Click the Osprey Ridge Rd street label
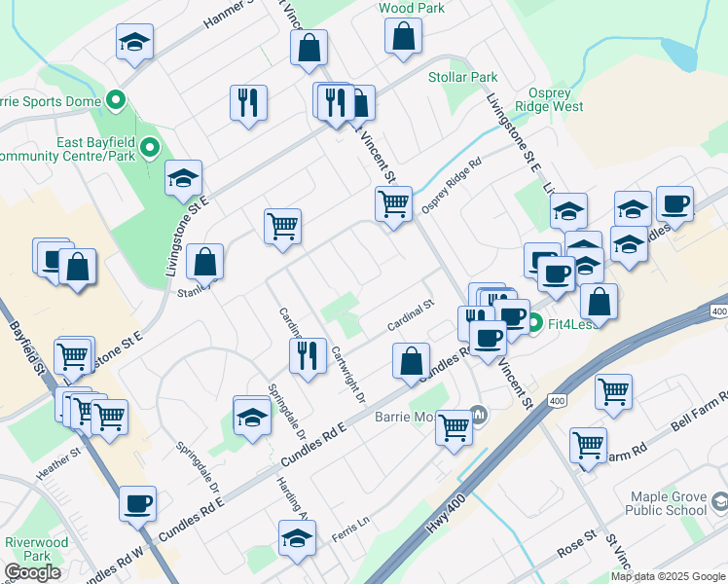Screen dimensions: 728x584 coord(451,186)
